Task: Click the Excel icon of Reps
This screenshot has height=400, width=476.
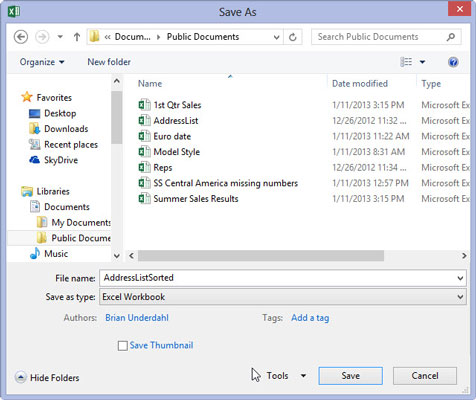Action: (x=144, y=167)
